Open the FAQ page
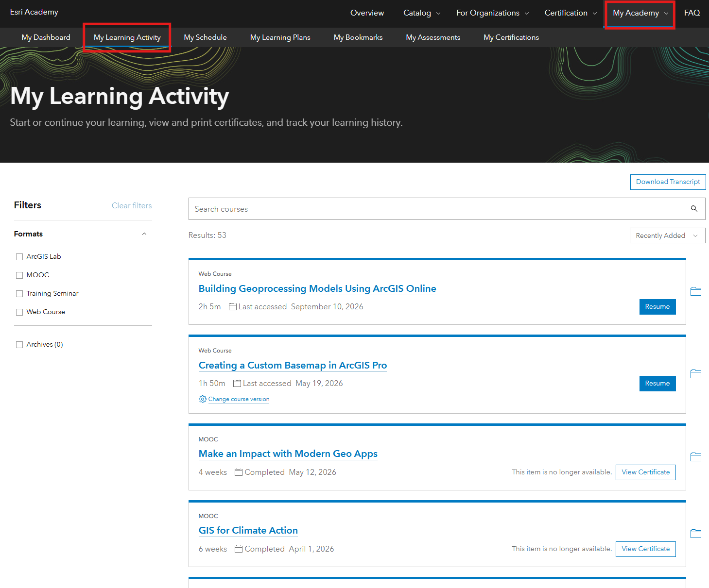The image size is (709, 588). point(692,13)
